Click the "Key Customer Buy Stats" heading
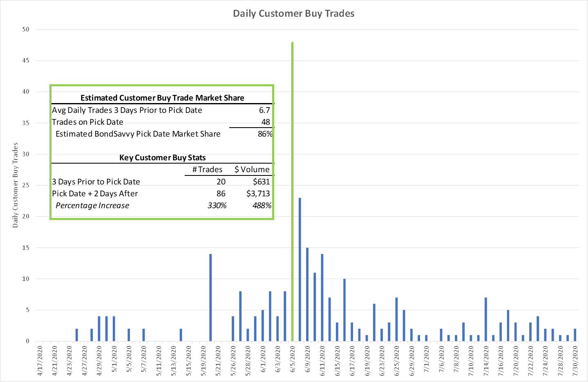Image resolution: width=588 pixels, height=382 pixels. coord(162,157)
